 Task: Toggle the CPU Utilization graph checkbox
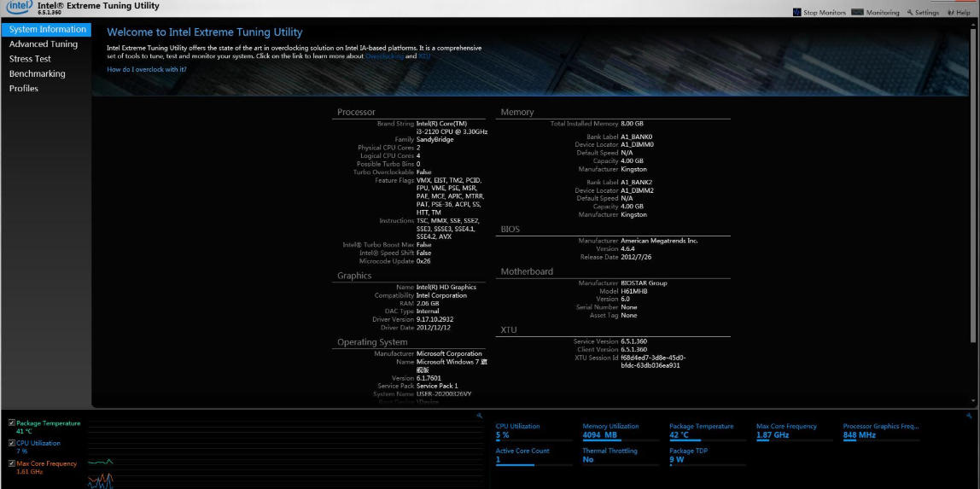11,444
